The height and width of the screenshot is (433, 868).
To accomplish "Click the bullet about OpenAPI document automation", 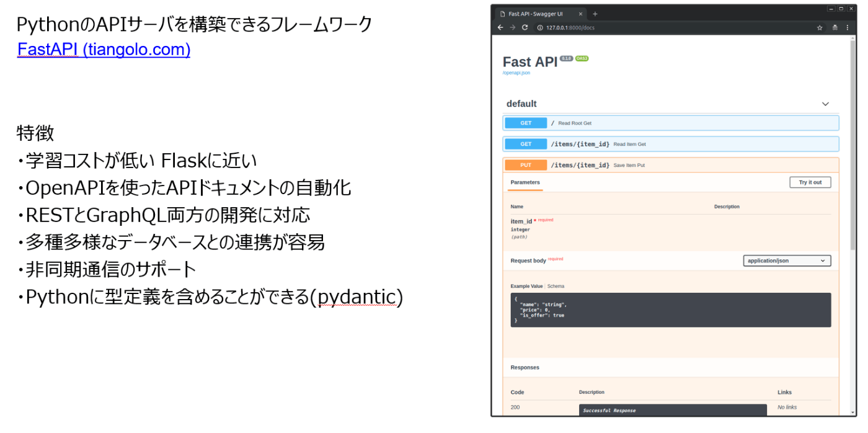I will coord(184,188).
